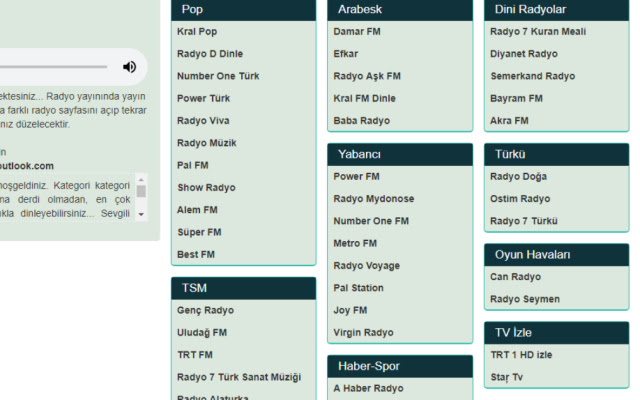This screenshot has height=400, width=640.
Task: Open Virgin Radyo
Action: [363, 333]
